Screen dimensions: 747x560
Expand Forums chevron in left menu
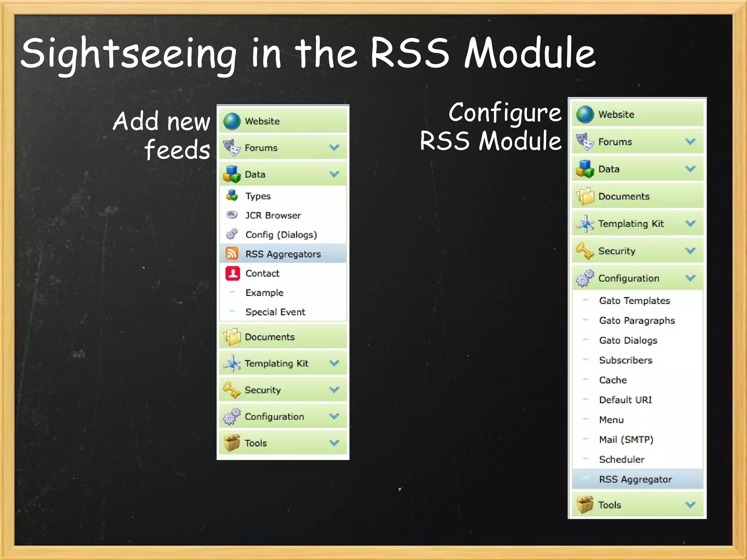(x=334, y=148)
